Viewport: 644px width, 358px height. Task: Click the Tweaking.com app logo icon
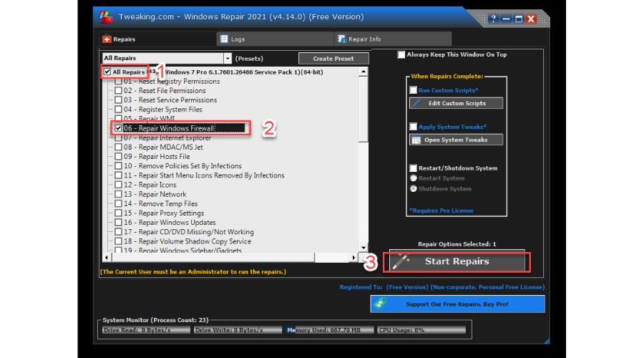click(106, 17)
